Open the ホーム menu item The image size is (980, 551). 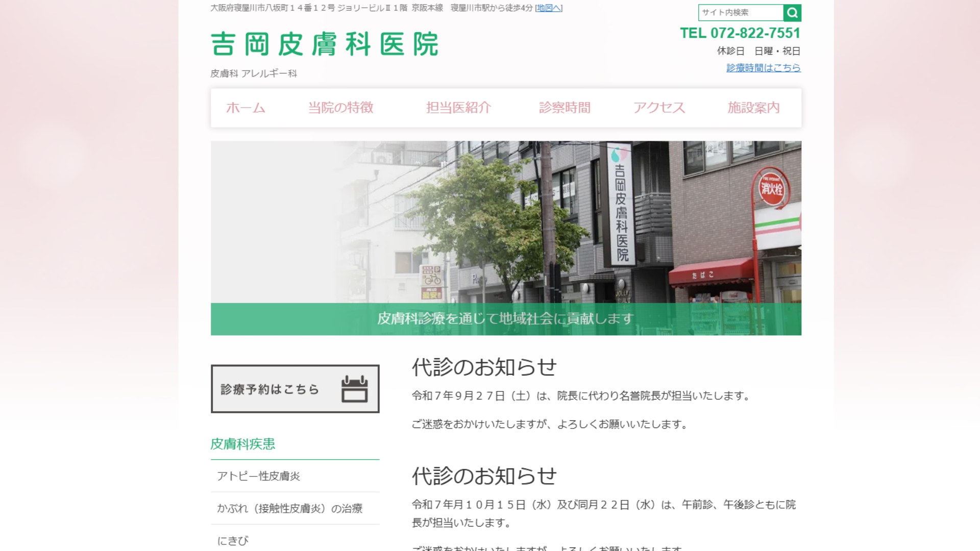(246, 108)
